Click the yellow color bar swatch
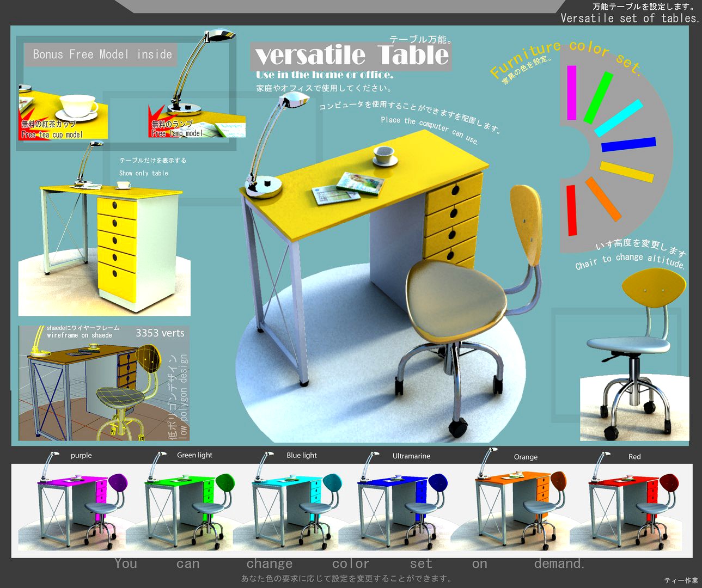 point(626,171)
